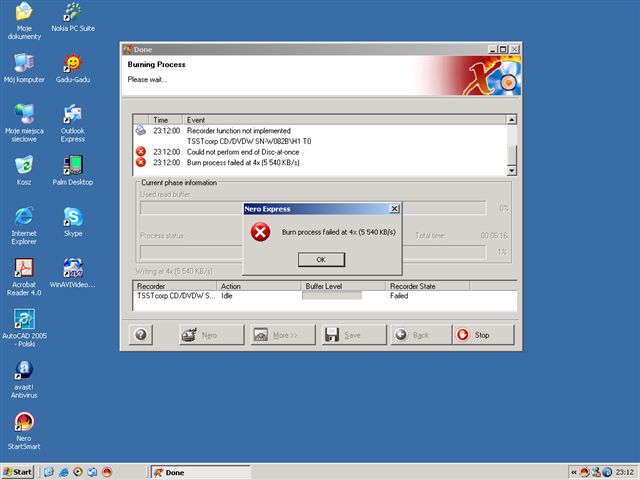The image size is (640, 480).
Task: Maximize the Done burning window
Action: click(x=503, y=49)
